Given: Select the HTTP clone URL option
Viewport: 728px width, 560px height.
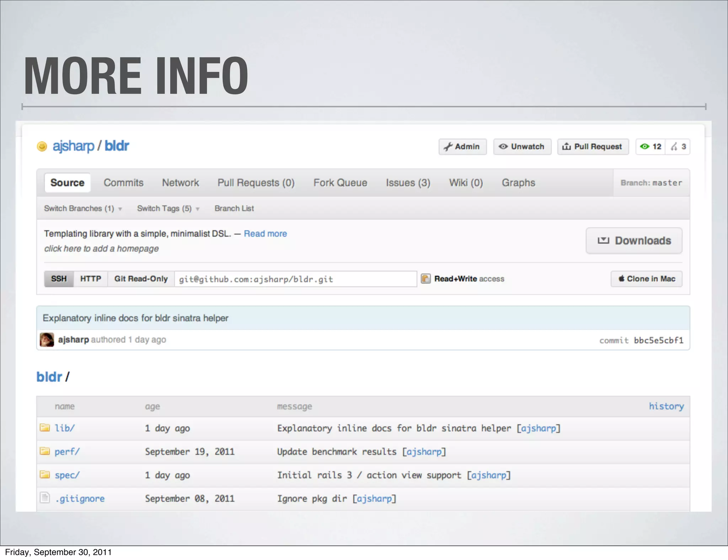Looking at the screenshot, I should pos(91,279).
